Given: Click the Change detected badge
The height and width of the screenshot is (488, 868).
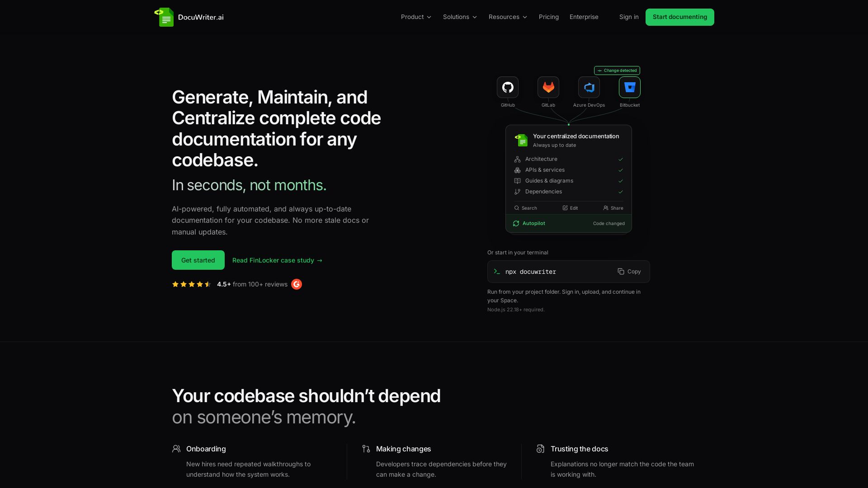Looking at the screenshot, I should 617,70.
